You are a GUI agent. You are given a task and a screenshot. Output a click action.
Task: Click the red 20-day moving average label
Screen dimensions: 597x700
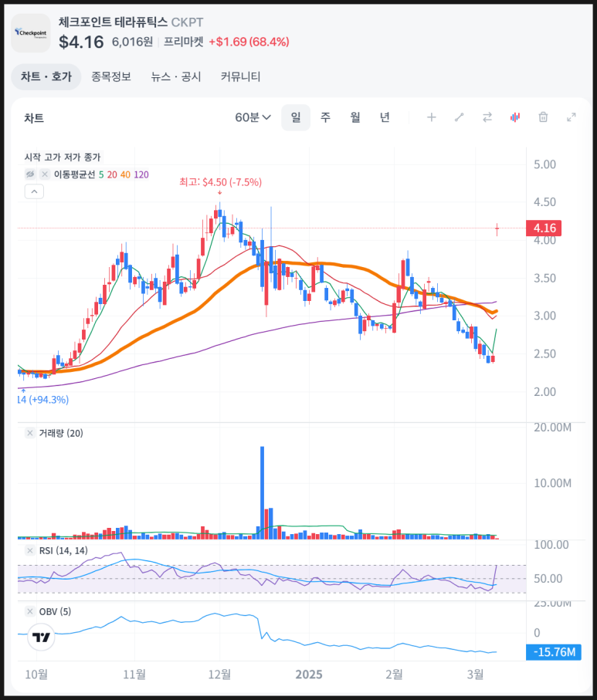pyautogui.click(x=112, y=174)
